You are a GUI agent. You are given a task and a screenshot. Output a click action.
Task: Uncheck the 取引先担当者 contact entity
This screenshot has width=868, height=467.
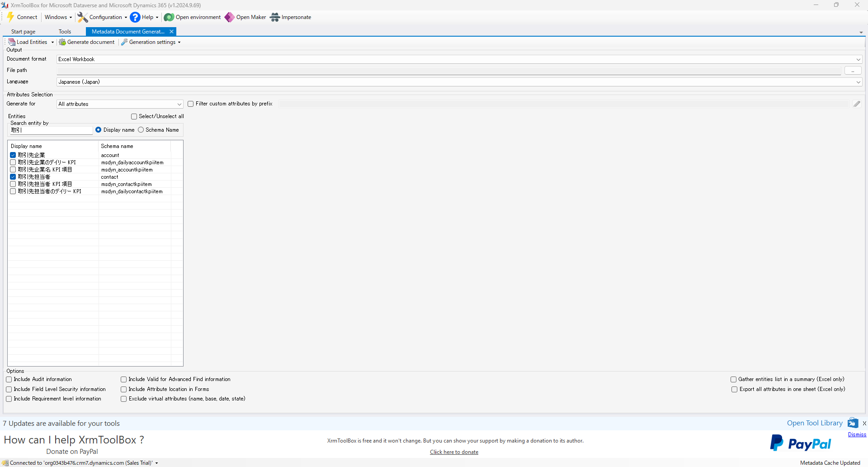13,176
